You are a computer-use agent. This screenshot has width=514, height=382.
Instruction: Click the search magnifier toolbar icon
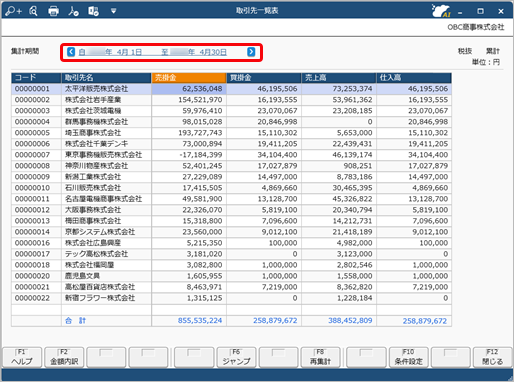click(33, 11)
